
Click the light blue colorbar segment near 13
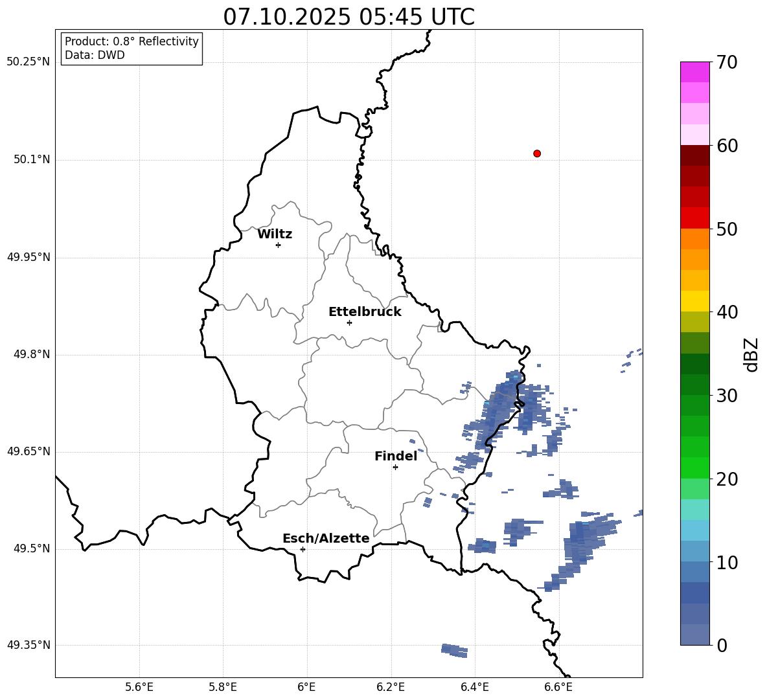point(694,530)
